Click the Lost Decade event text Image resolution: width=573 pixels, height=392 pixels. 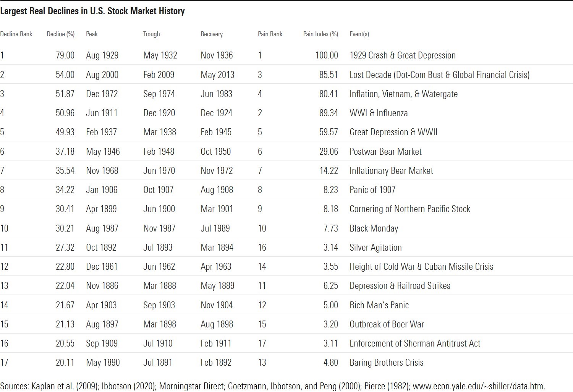440,75
